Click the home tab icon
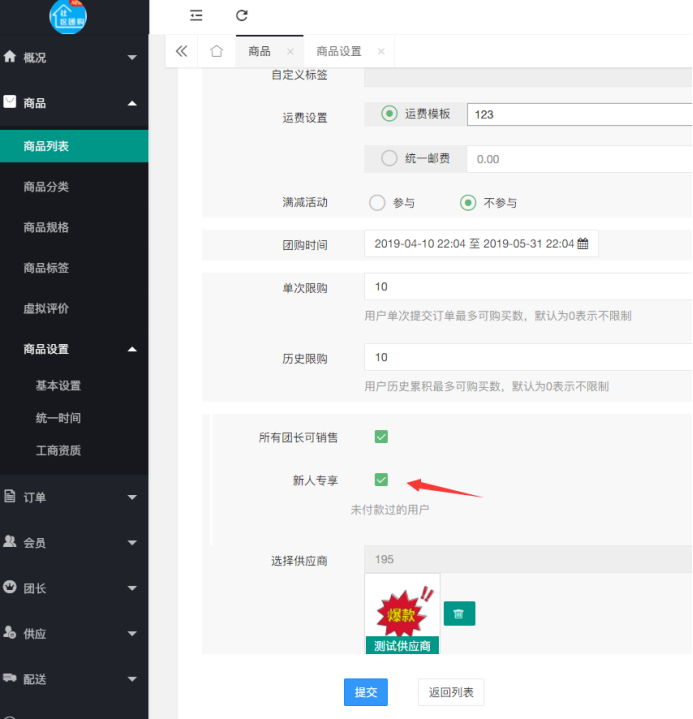693x719 pixels. [x=216, y=51]
